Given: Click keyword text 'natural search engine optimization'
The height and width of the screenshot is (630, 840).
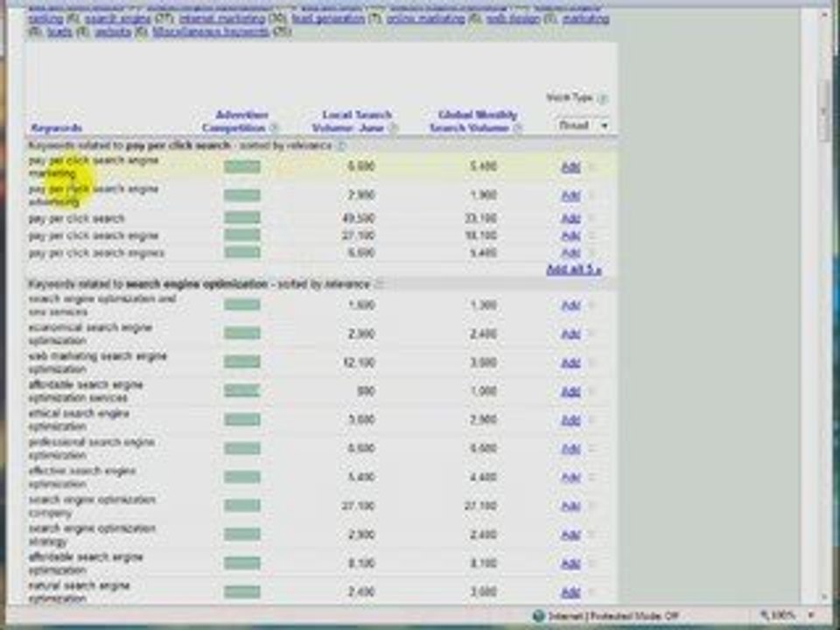Looking at the screenshot, I should click(x=79, y=592).
